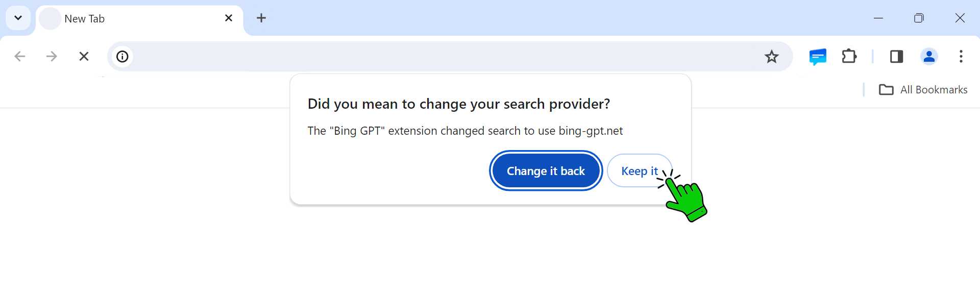Screen dimensions: 980x296
Task: Open the user profile menu
Action: tap(929, 57)
